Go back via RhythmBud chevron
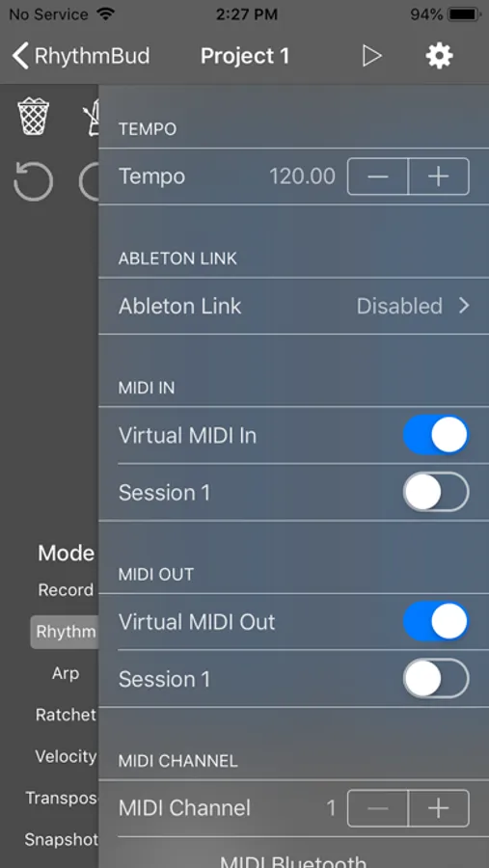 tap(81, 56)
